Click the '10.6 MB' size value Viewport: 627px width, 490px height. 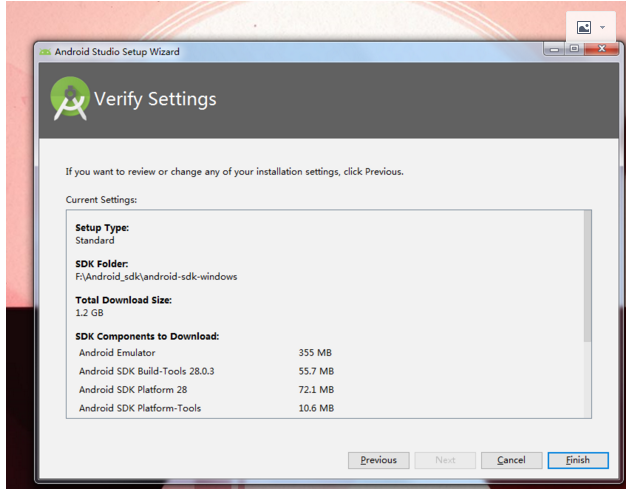click(x=316, y=408)
